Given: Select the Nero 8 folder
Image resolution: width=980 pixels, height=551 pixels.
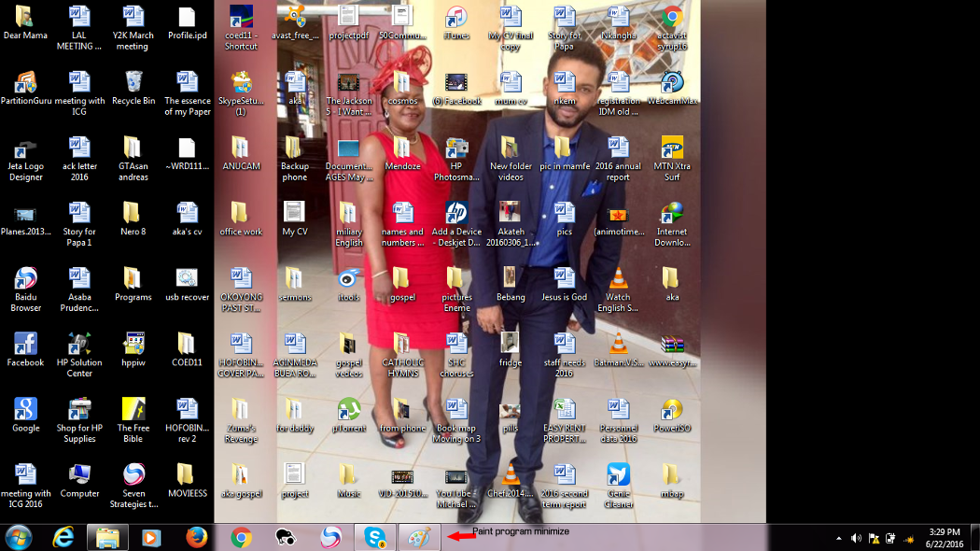Looking at the screenshot, I should click(x=133, y=219).
